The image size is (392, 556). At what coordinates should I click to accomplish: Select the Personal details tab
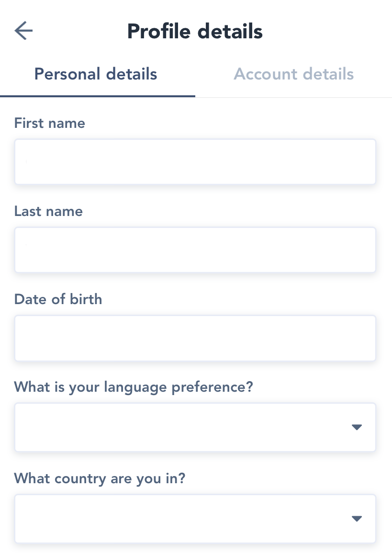tap(96, 74)
